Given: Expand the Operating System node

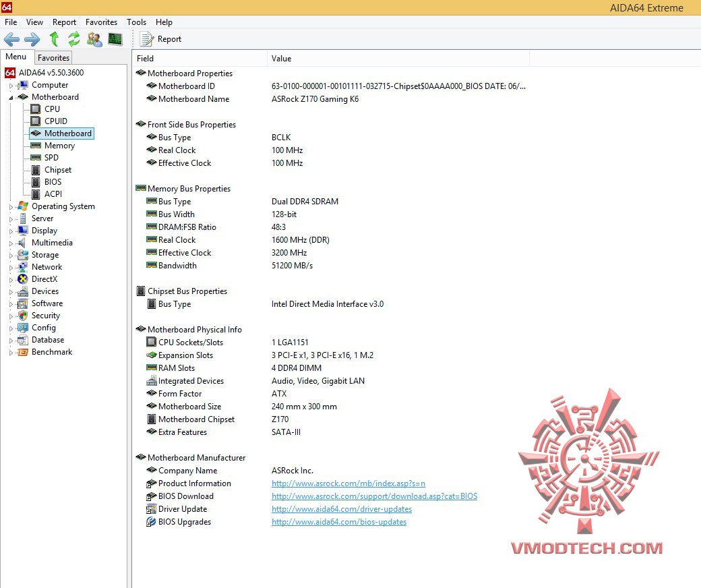Looking at the screenshot, I should [x=11, y=207].
